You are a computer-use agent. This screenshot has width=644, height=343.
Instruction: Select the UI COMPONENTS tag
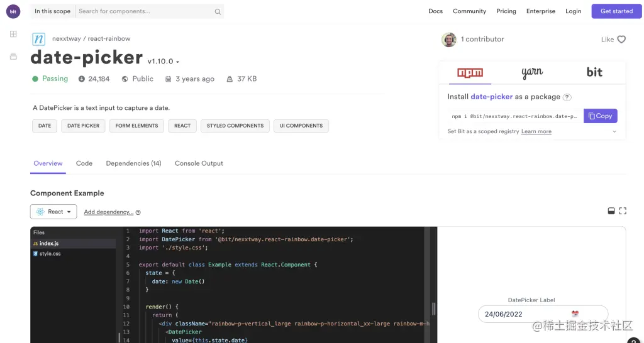coord(301,126)
